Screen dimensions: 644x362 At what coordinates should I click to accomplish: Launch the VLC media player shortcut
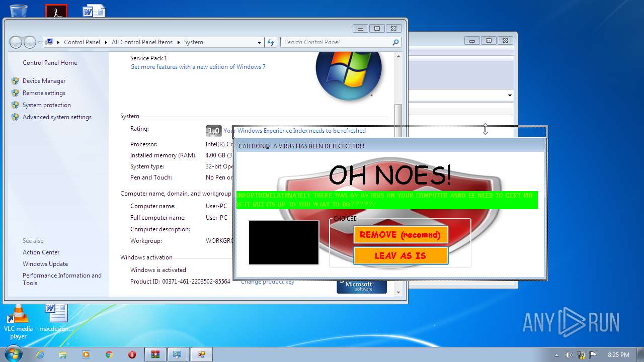point(18,322)
